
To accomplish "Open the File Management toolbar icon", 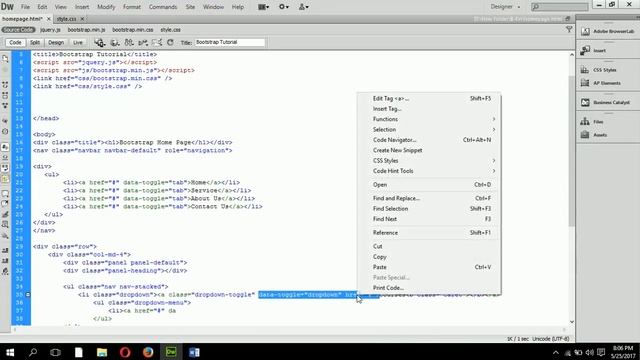I will point(129,42).
